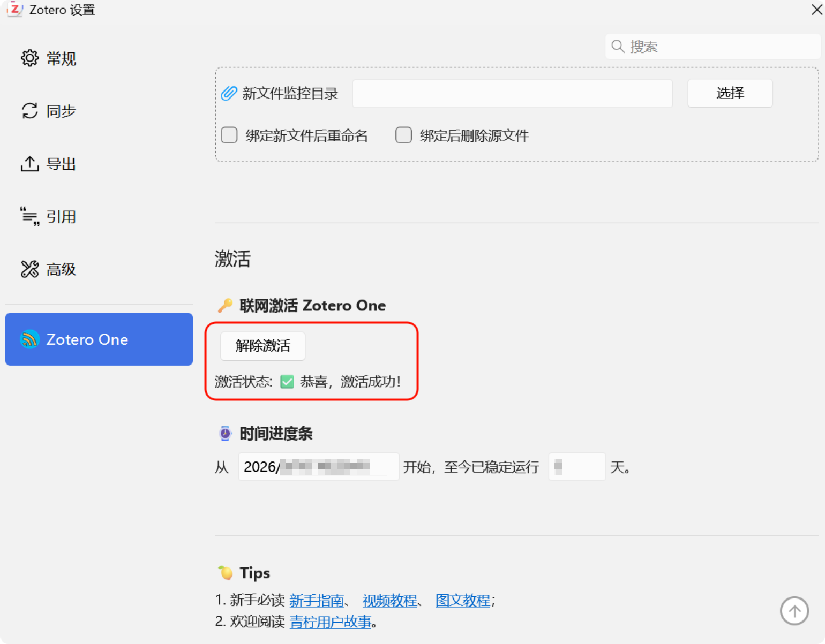Click the green check icon after 激活状态
Screen dimensions: 825x644
pyautogui.click(x=287, y=382)
